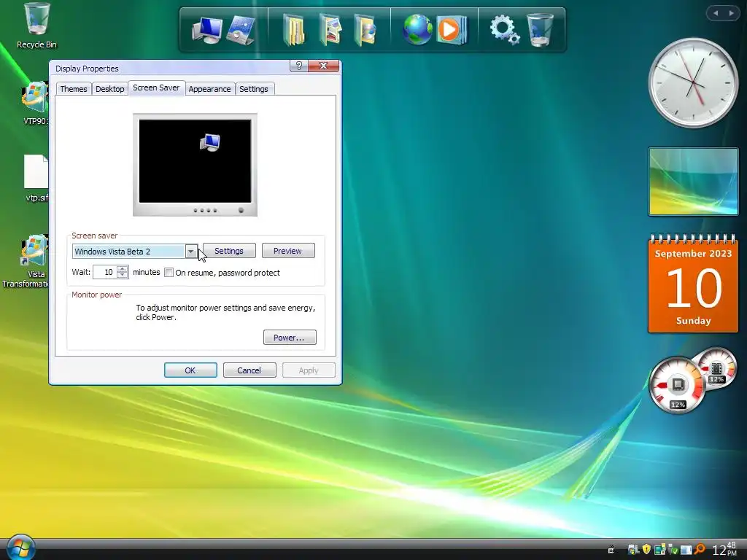This screenshot has width=747, height=560.
Task: Close the Display Properties dialog
Action: pos(323,66)
